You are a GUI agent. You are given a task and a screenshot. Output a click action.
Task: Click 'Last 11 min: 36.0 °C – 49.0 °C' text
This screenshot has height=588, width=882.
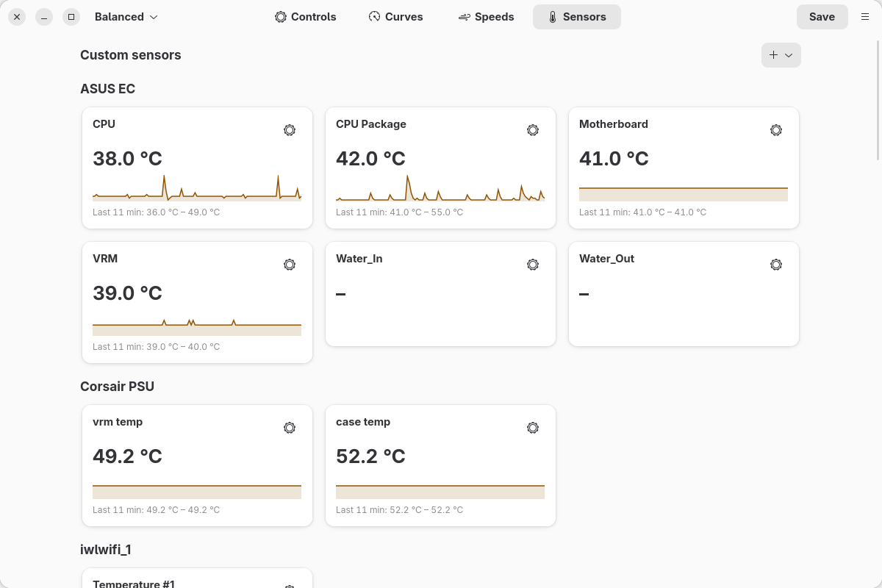point(156,212)
